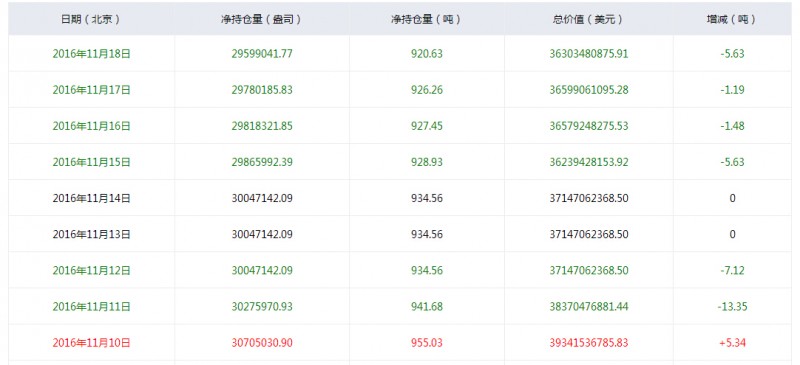Select -5.63 change in the 11月15日 row
The image size is (800, 365).
[732, 162]
